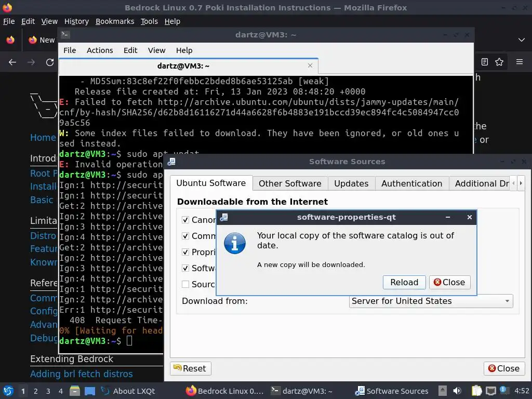This screenshot has width=532, height=399.
Task: Open the Authentication tab
Action: [x=411, y=183]
